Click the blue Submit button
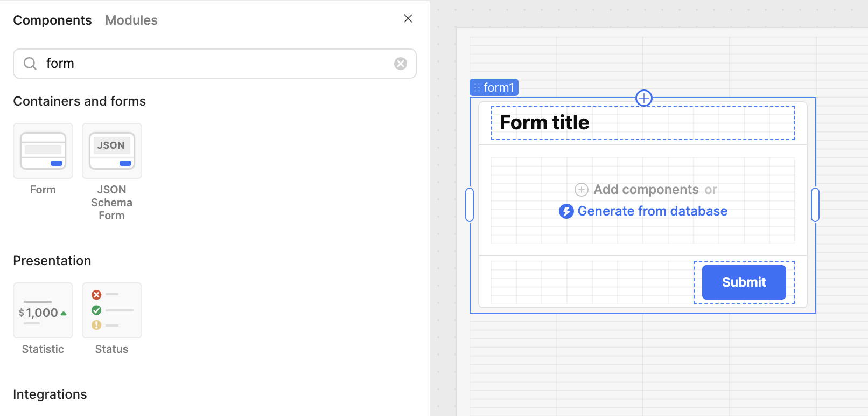This screenshot has height=416, width=868. 744,282
